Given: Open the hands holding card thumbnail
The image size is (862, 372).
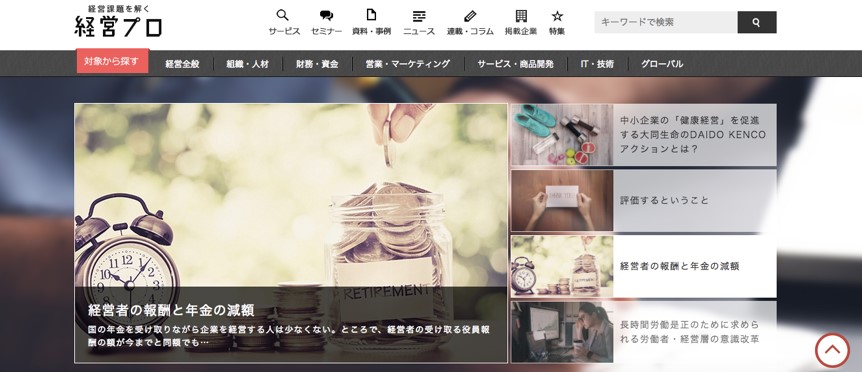Looking at the screenshot, I should click(562, 201).
